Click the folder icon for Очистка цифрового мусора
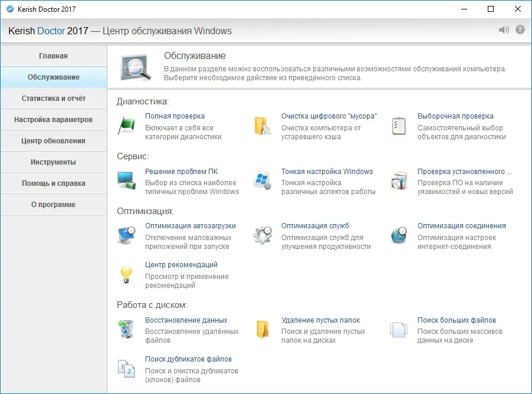Viewport: 532px width, 394px height. click(x=262, y=126)
